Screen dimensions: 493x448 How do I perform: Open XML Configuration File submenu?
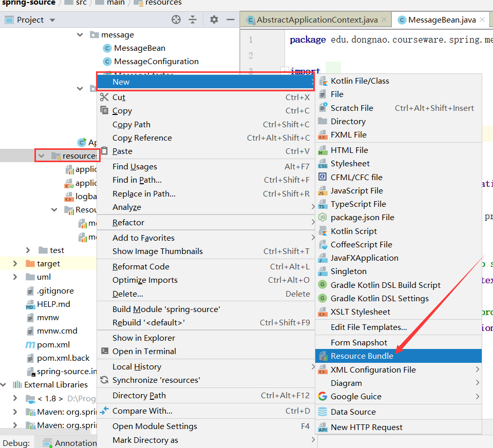point(399,370)
